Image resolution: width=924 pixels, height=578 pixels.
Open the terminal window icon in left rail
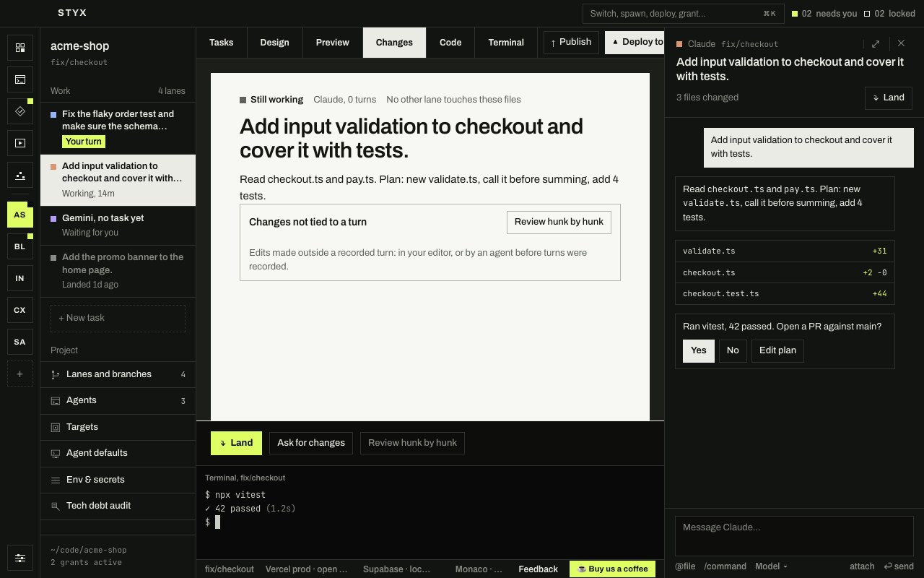point(20,79)
